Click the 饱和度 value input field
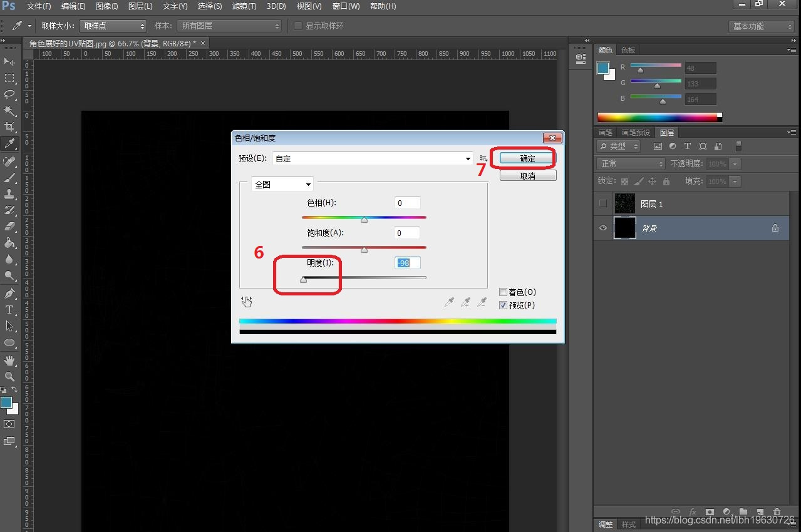801x532 pixels. tap(407, 233)
